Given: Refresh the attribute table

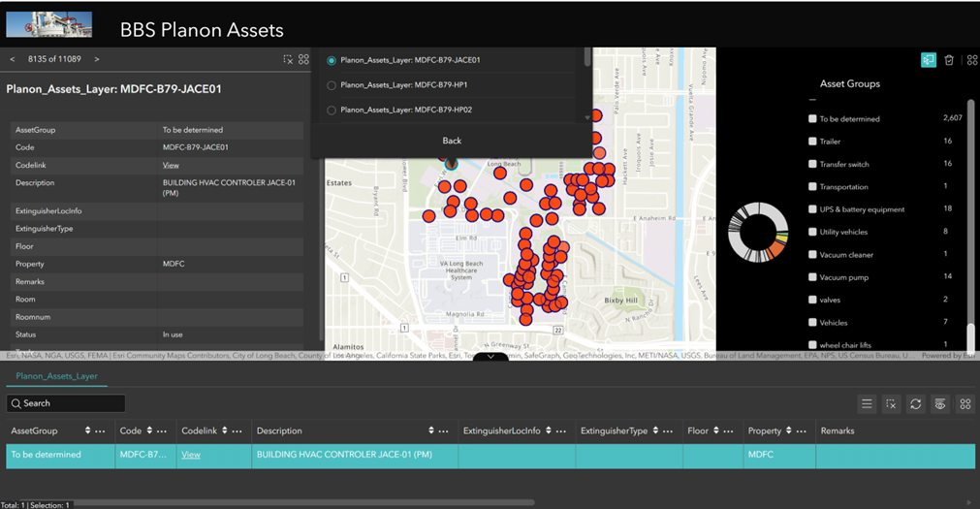Looking at the screenshot, I should [916, 404].
